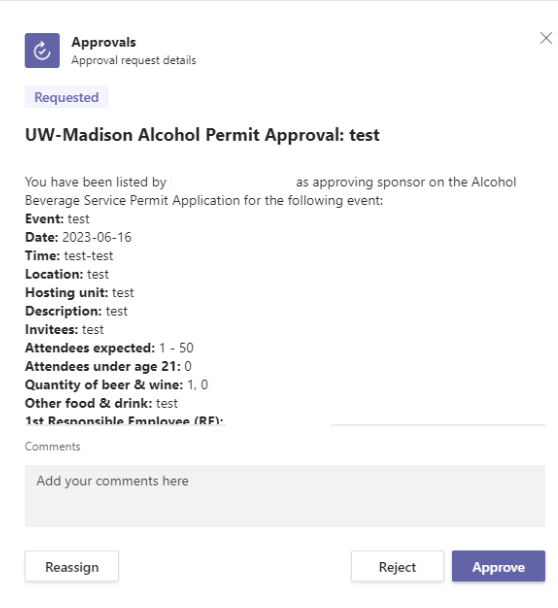Image resolution: width=558 pixels, height=608 pixels.
Task: Click the Attendees under age 21 line
Action: (108, 366)
